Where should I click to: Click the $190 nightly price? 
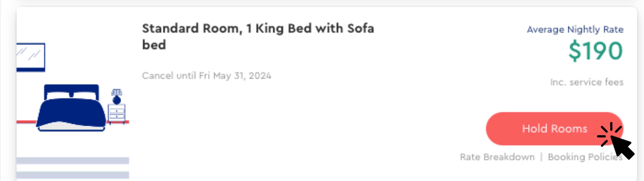596,51
